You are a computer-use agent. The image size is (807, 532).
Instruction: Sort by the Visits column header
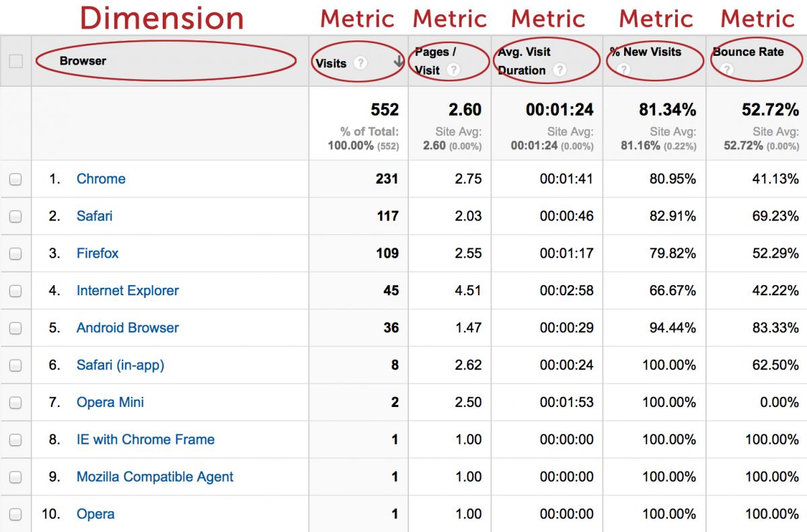[x=331, y=63]
